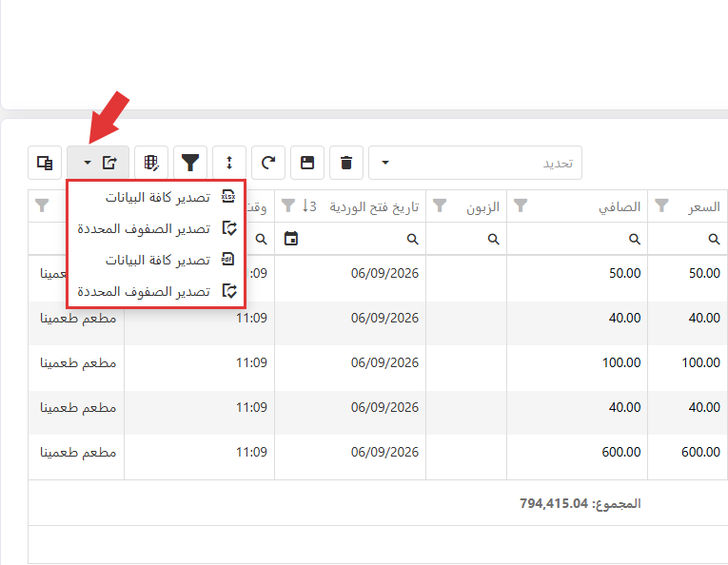The image size is (728, 565).
Task: Select 11:09 time in 100.00 row
Action: (x=251, y=362)
